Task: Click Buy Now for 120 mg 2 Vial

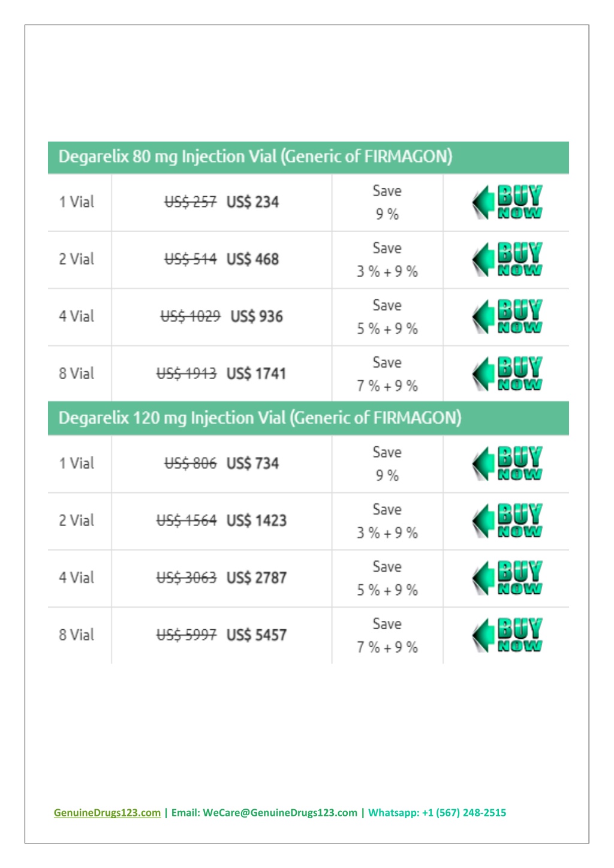Action: [x=507, y=521]
